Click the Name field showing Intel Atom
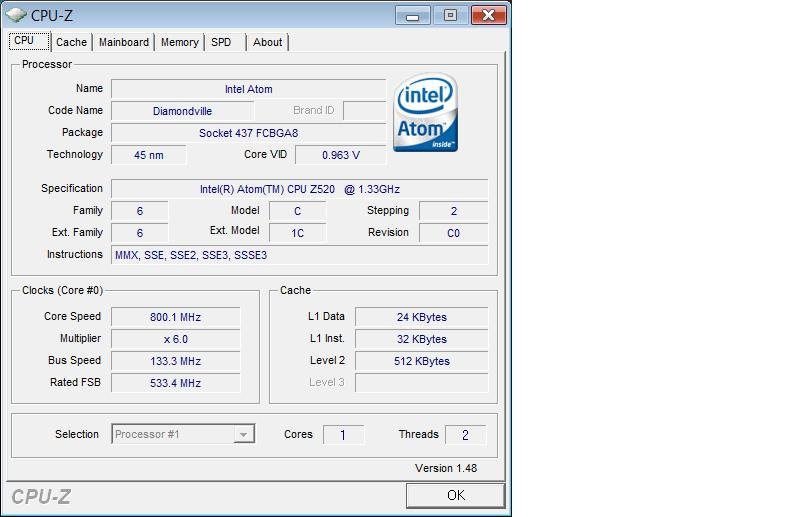 click(x=248, y=89)
